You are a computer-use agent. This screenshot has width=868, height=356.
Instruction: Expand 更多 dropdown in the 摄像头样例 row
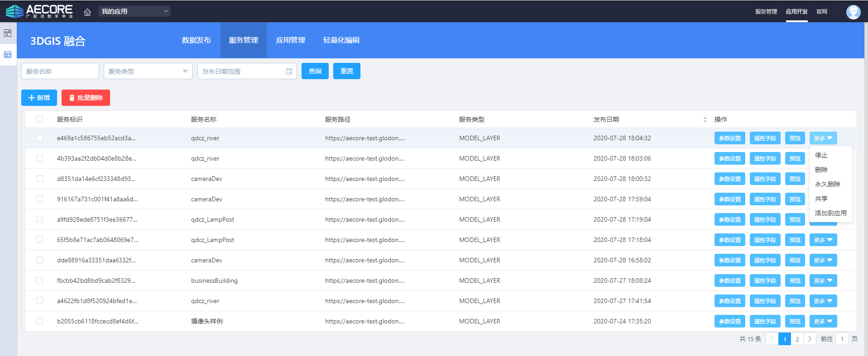(x=823, y=321)
